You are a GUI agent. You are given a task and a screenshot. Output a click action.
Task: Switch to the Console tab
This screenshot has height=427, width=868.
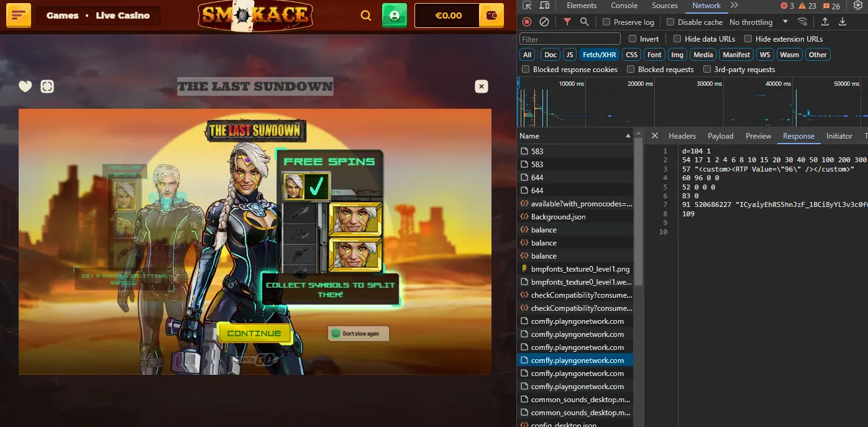point(624,6)
